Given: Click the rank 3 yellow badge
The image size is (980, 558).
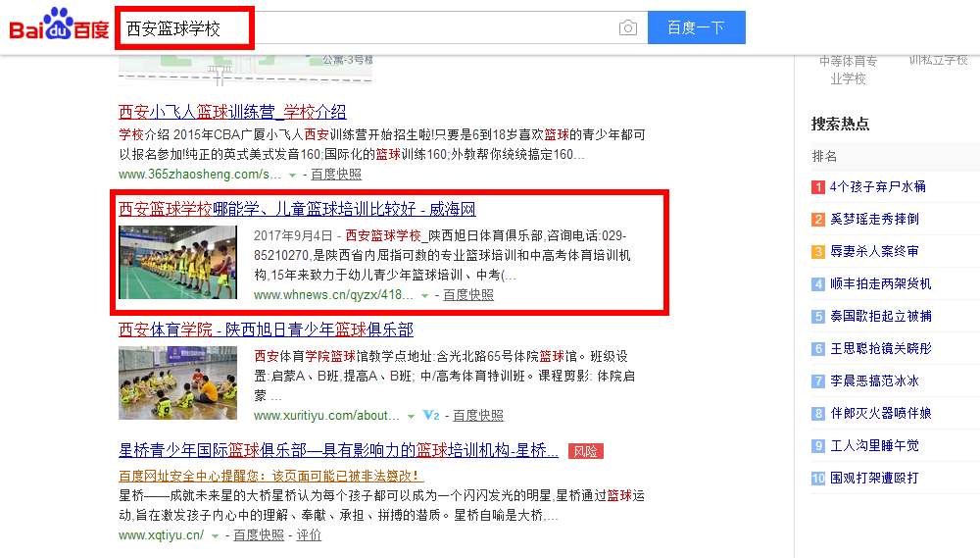Looking at the screenshot, I should pos(818,251).
